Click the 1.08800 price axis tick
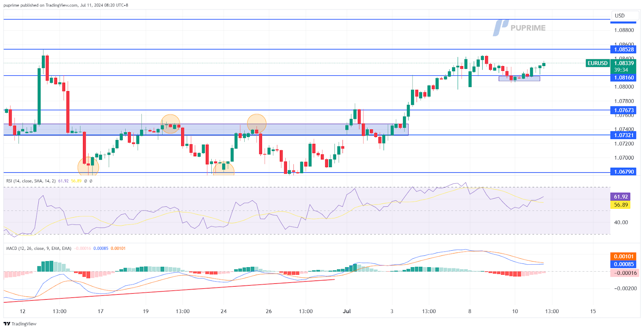Screen dimensions: 644x330 pyautogui.click(x=624, y=30)
